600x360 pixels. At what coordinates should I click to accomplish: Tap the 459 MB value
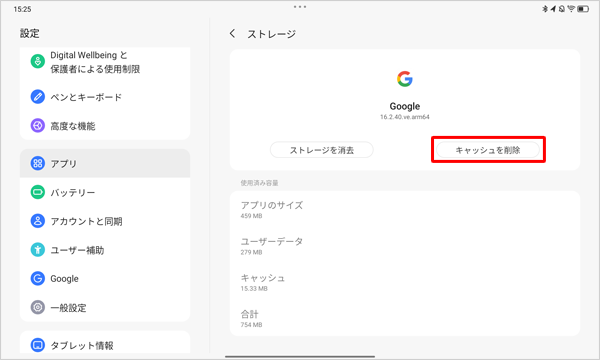[251, 216]
